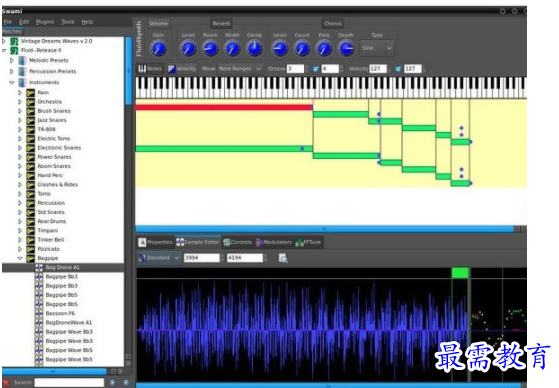Expand the Percussion Presets node
The image size is (559, 388).
click(12, 72)
